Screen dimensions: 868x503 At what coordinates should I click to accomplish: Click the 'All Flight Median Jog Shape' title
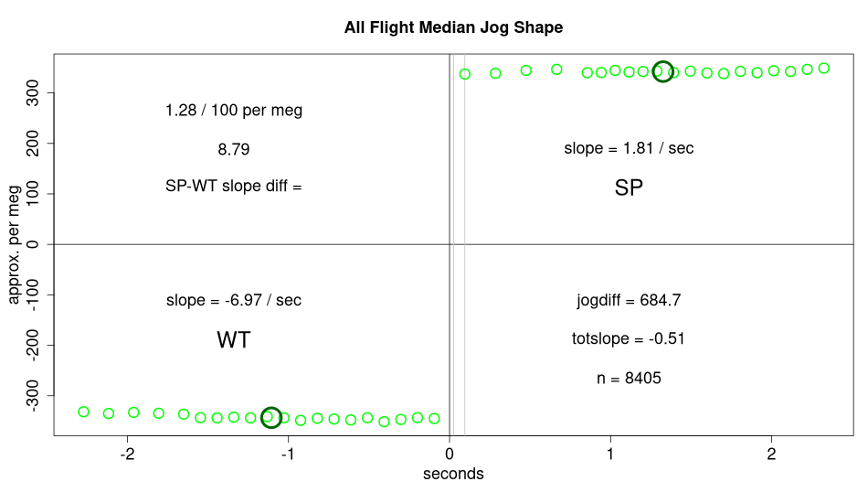(x=453, y=27)
